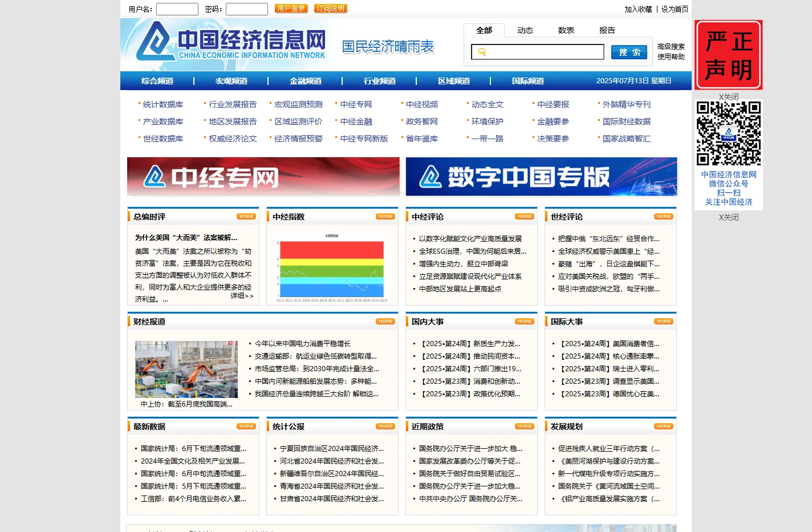This screenshot has height=532, width=812.
Task: Open the 财经报道 factory robots photo
Action: point(186,369)
